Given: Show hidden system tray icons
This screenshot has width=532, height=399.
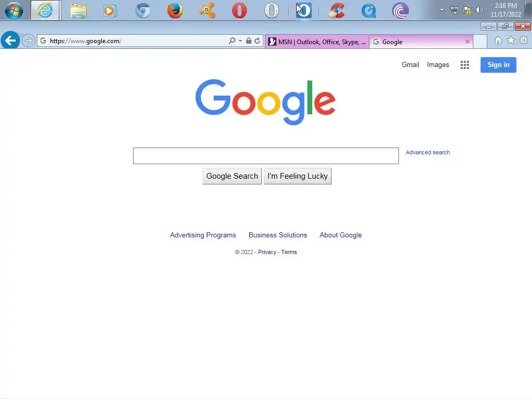Looking at the screenshot, I should tap(442, 10).
